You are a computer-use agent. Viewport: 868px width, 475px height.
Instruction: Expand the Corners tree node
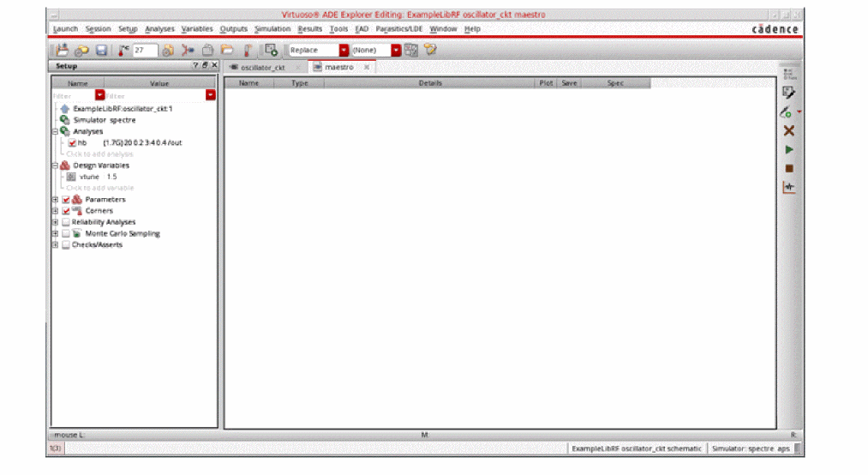pyautogui.click(x=56, y=211)
